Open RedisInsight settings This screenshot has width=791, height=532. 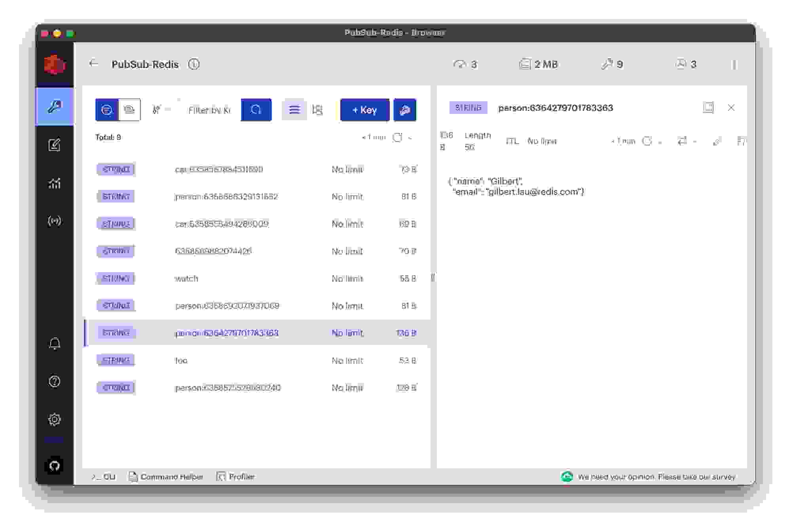pyautogui.click(x=55, y=418)
